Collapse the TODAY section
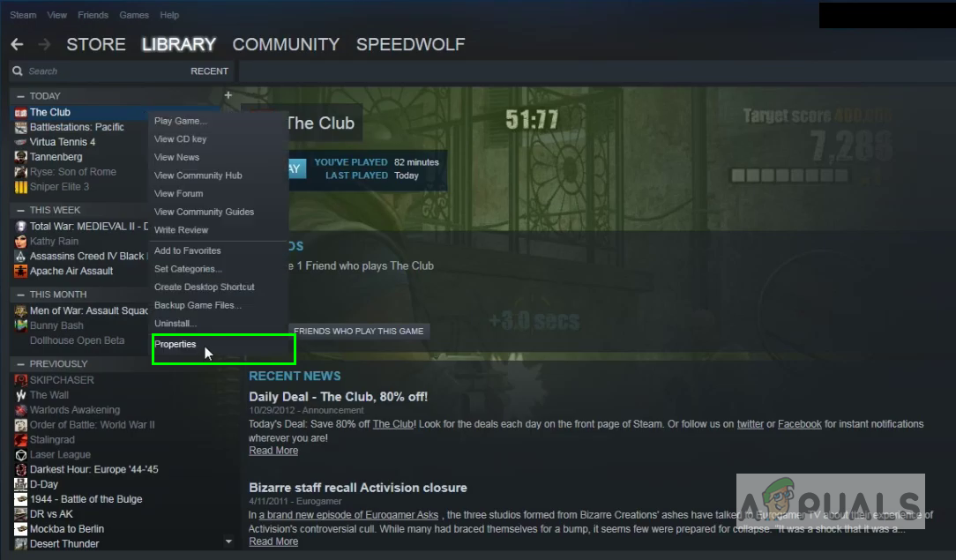Image resolution: width=956 pixels, height=560 pixels. click(x=21, y=96)
